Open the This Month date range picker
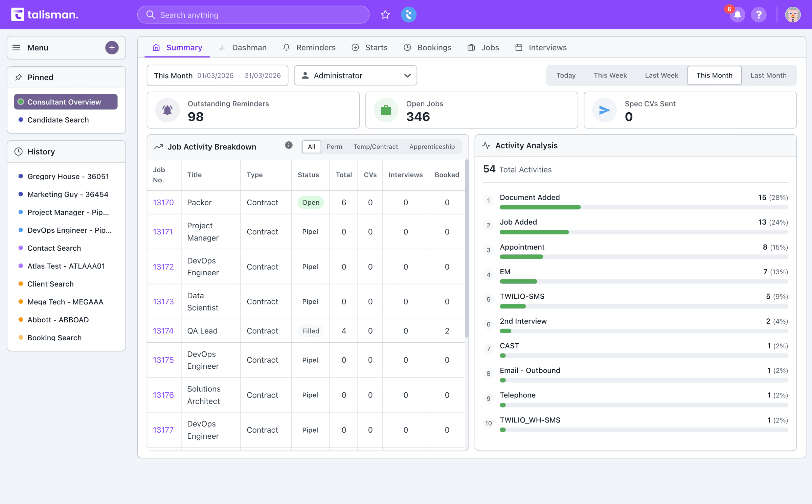 (x=218, y=75)
